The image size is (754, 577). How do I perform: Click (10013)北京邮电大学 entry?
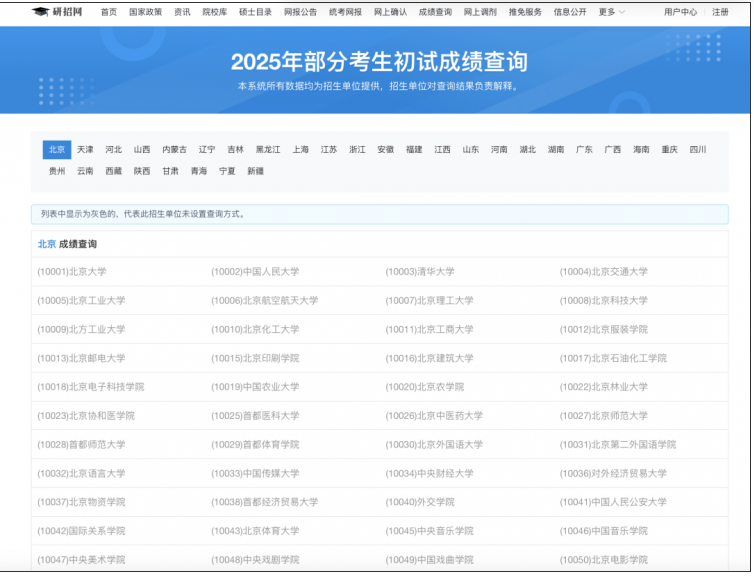pos(81,358)
